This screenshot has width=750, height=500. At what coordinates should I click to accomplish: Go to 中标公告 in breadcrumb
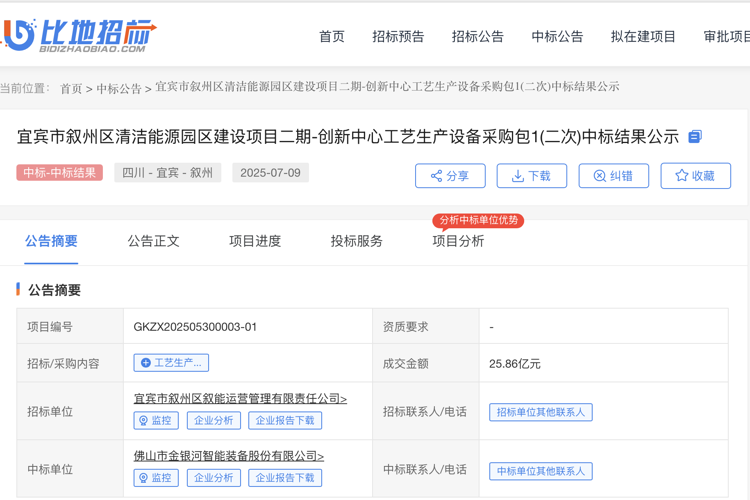tap(119, 89)
